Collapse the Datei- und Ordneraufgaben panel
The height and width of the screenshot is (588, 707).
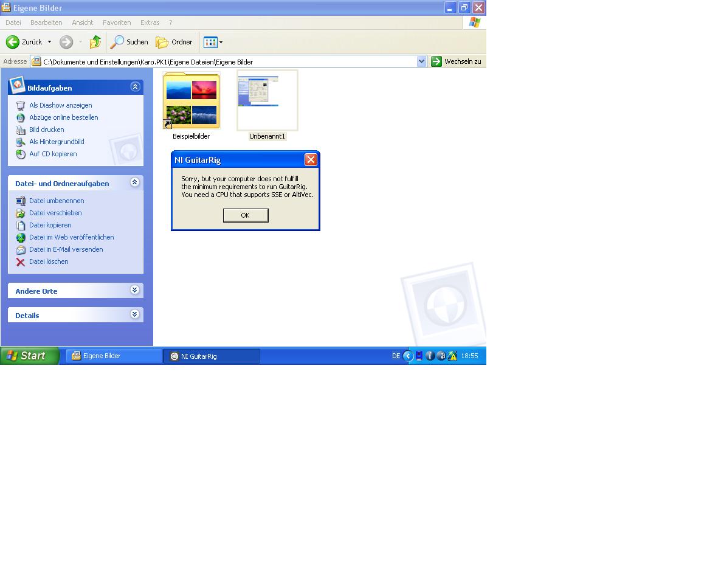135,182
